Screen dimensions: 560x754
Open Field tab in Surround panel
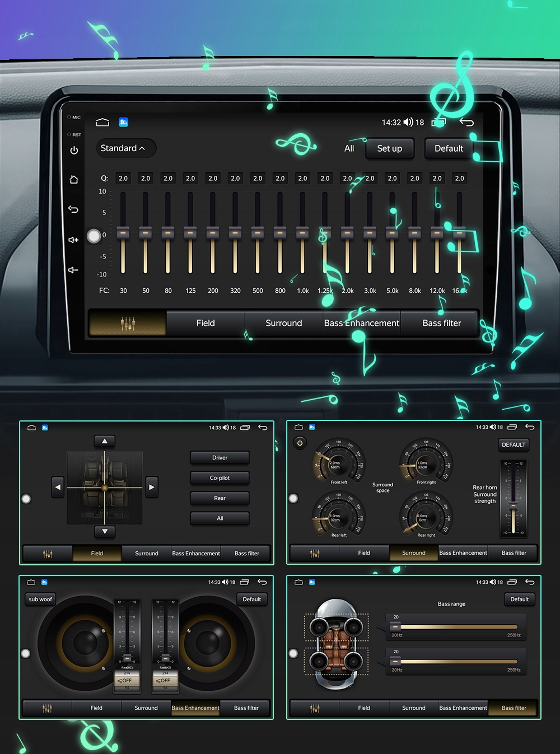click(364, 553)
